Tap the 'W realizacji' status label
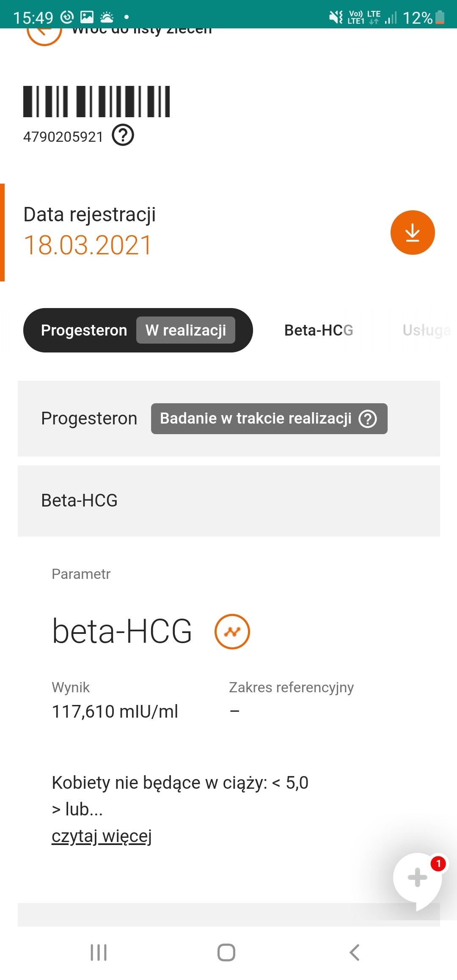Viewport: 457px width, 980px height. coord(186,330)
